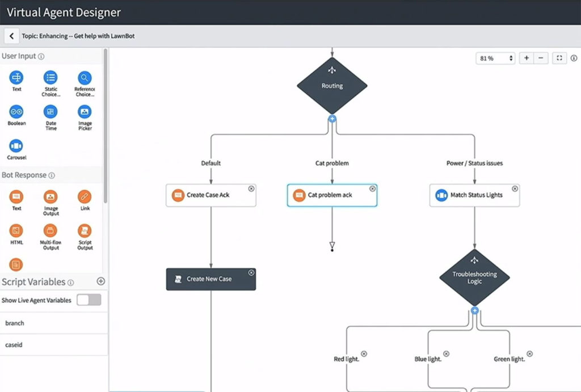
Task: Select the Carousel input node
Action: (x=16, y=146)
